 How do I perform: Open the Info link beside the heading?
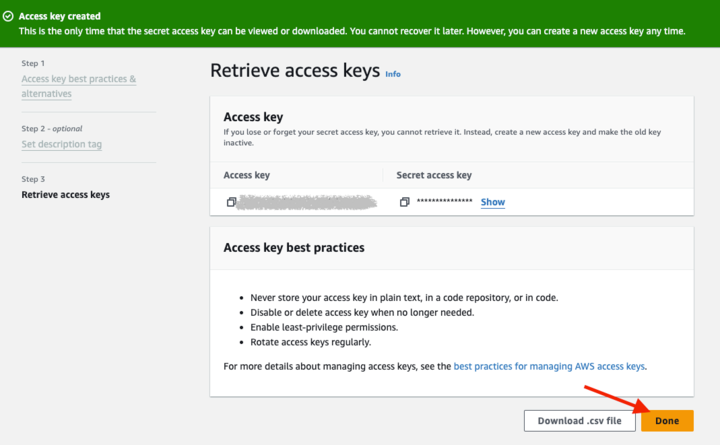(393, 74)
